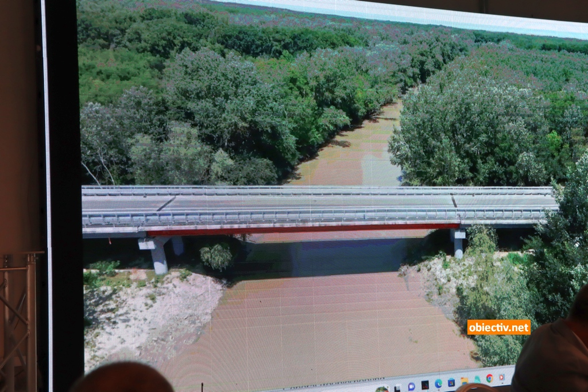Screen dimensions: 588x392
Task: Open the dark square app in taskbar
Action: click(x=425, y=385)
